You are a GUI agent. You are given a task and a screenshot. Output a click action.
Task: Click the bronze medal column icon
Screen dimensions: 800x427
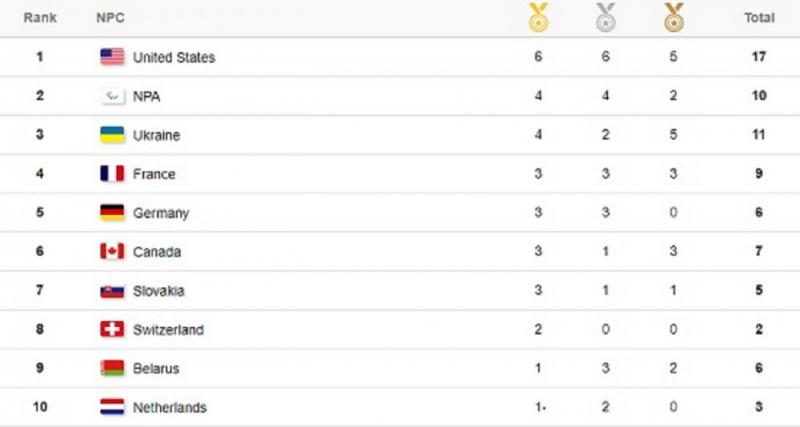click(673, 17)
